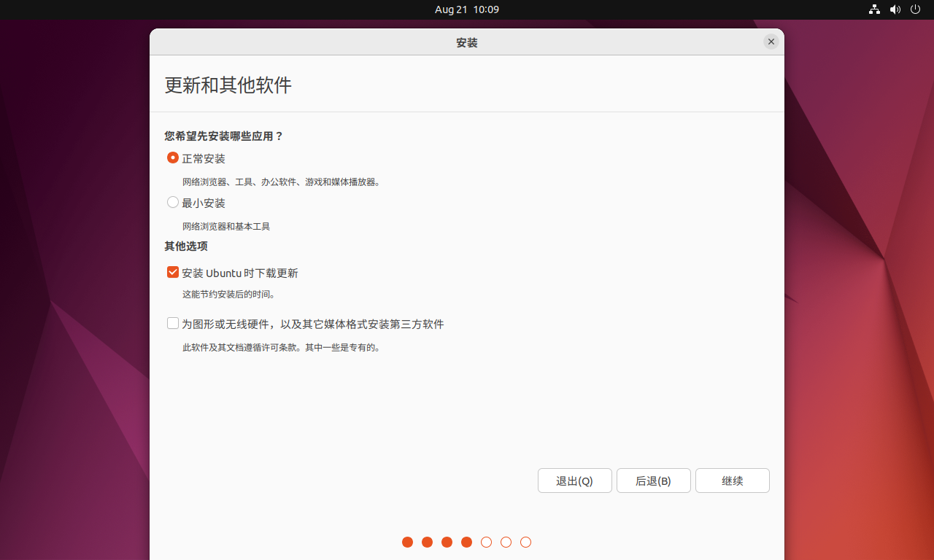This screenshot has height=560, width=934.
Task: Click the fifth hollow progress dot
Action: [486, 542]
